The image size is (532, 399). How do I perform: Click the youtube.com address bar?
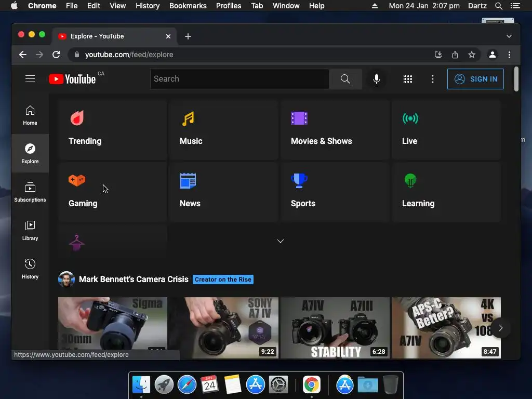pyautogui.click(x=251, y=55)
